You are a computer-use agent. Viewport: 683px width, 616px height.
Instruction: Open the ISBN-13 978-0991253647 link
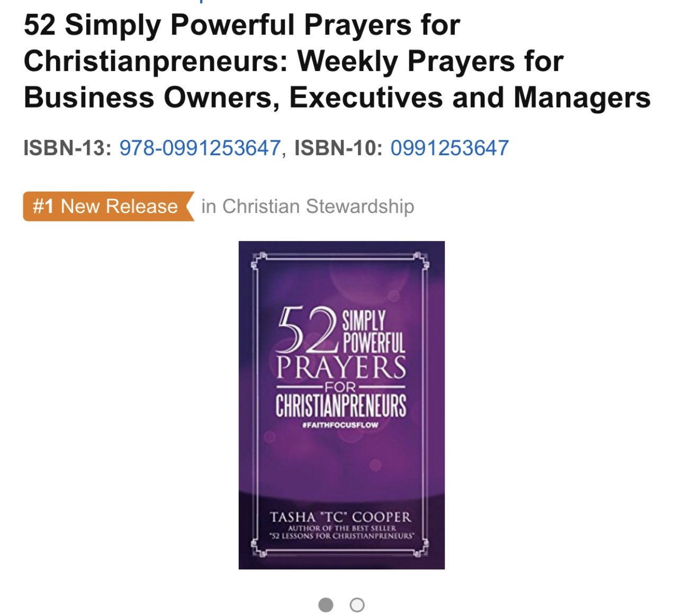click(200, 148)
